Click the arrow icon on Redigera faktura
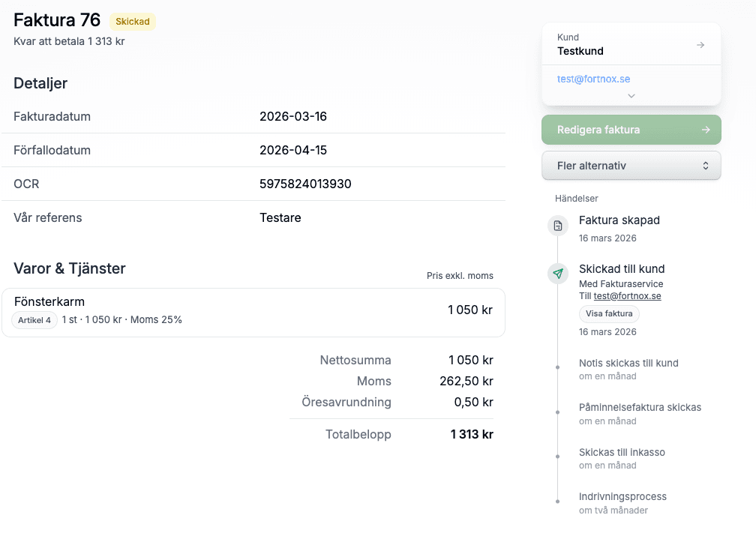The width and height of the screenshot is (756, 539). point(705,130)
